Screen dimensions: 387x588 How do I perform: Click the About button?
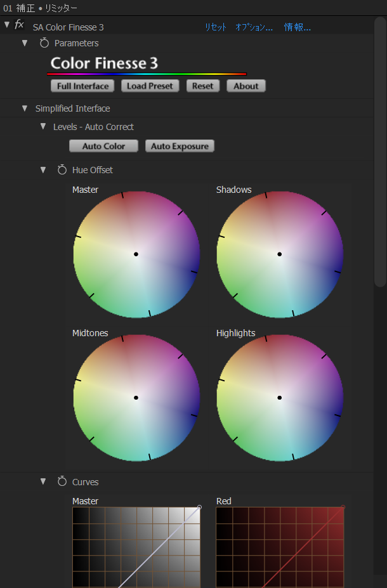246,86
